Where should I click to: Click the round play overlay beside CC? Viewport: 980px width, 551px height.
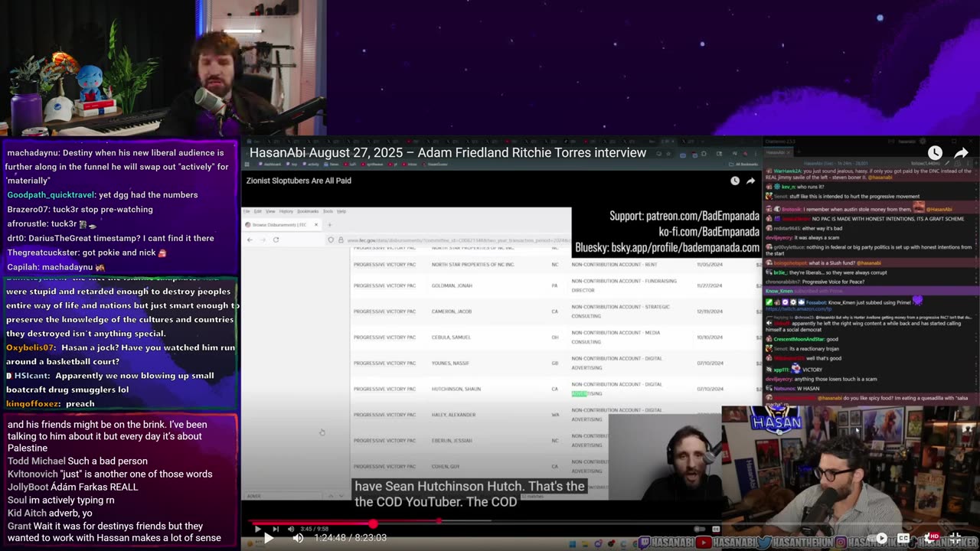point(881,538)
